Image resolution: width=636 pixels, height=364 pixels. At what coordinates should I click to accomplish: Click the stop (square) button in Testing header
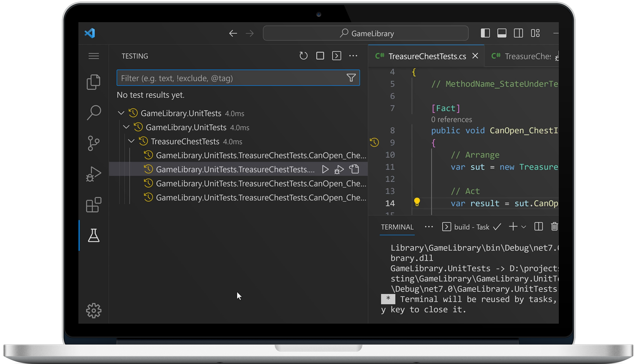coord(320,56)
